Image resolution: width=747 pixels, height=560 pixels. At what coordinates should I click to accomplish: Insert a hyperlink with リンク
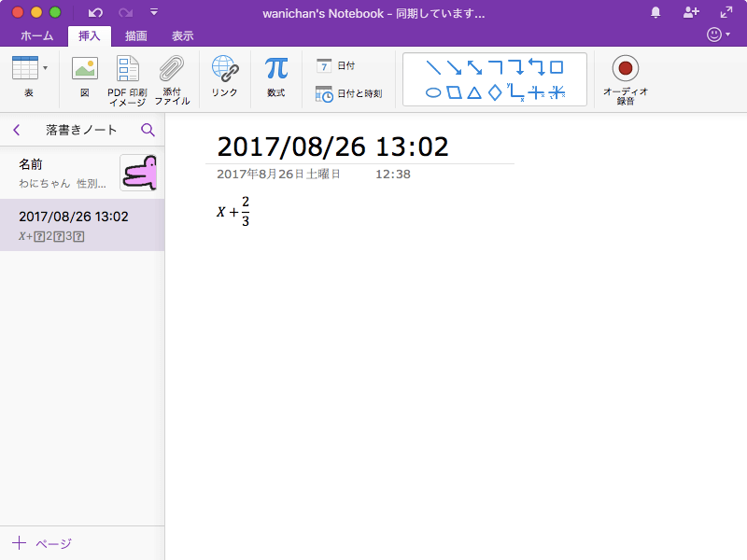[225, 77]
